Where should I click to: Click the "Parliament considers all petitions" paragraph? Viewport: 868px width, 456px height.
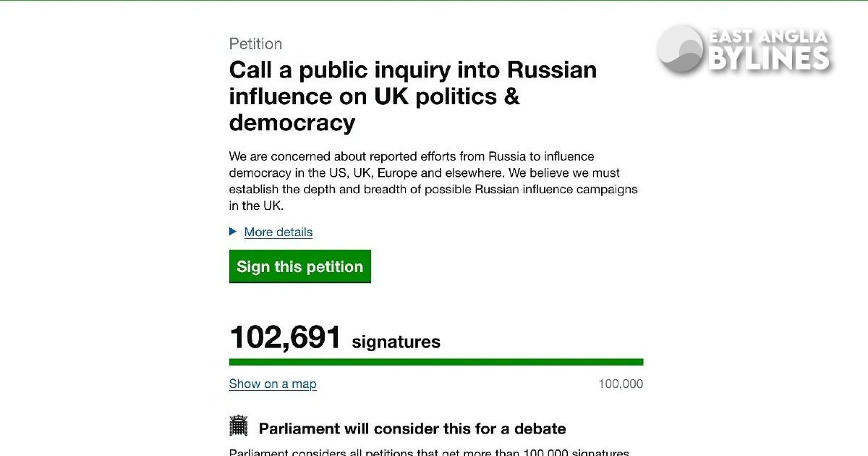(429, 452)
